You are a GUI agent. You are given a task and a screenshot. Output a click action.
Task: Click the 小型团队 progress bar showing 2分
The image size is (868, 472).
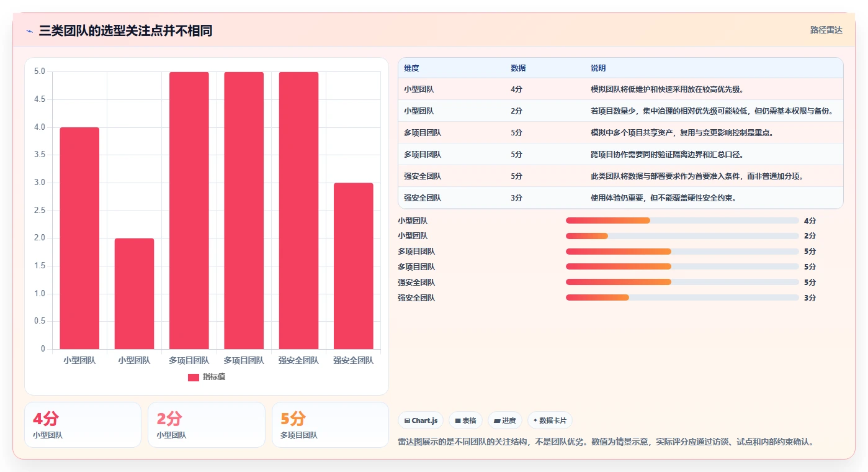coord(682,236)
